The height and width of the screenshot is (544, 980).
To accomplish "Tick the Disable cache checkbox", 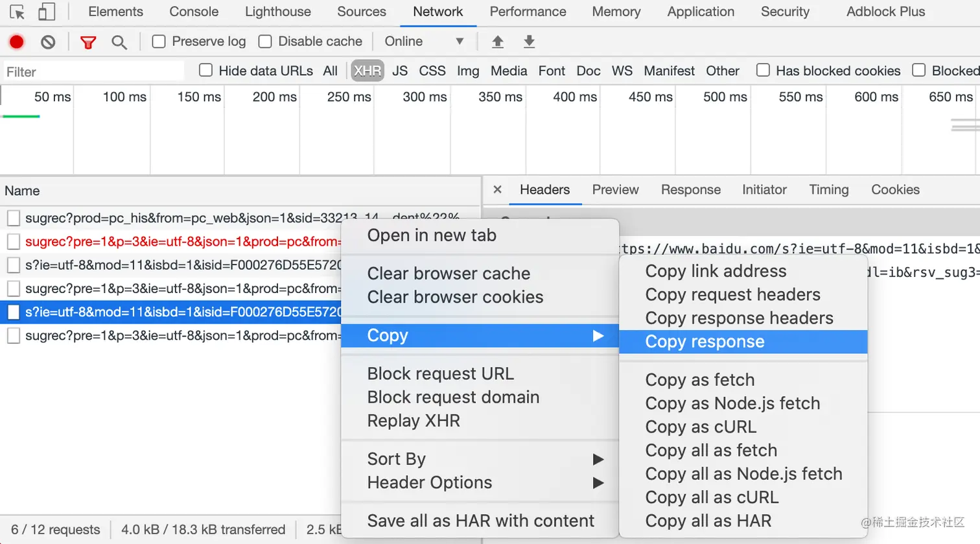I will point(265,41).
